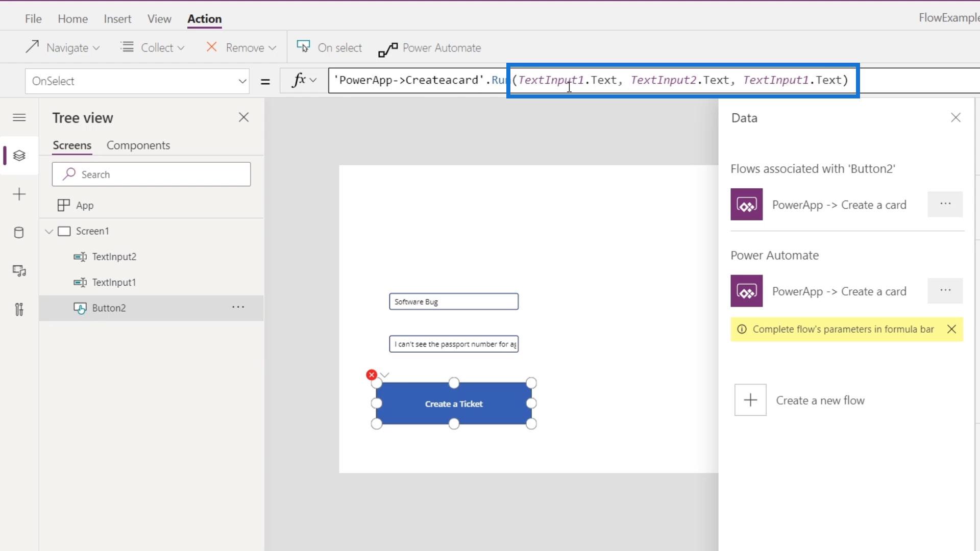This screenshot has height=551, width=980.
Task: Open the Media icon in sidebar
Action: coord(19,271)
